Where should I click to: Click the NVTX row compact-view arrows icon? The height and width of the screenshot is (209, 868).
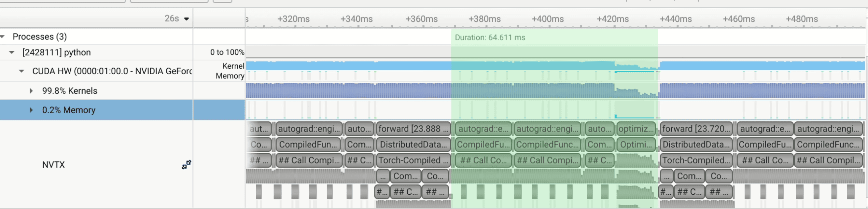point(186,164)
